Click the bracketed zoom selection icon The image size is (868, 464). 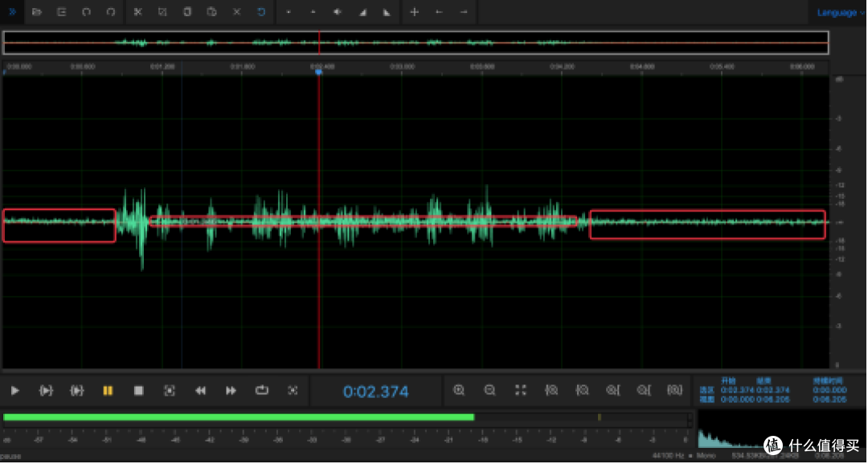point(675,390)
